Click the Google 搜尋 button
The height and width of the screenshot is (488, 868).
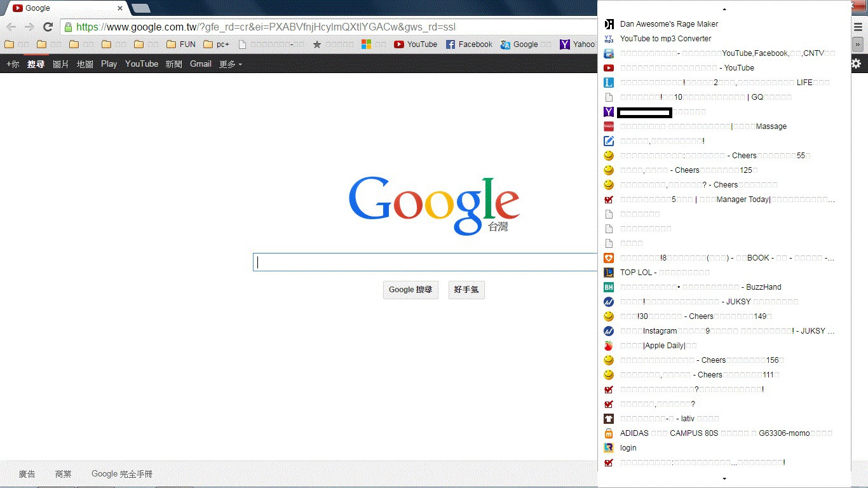[x=410, y=290]
